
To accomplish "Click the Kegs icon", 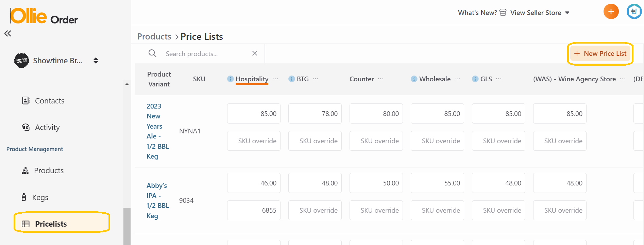I will point(24,197).
